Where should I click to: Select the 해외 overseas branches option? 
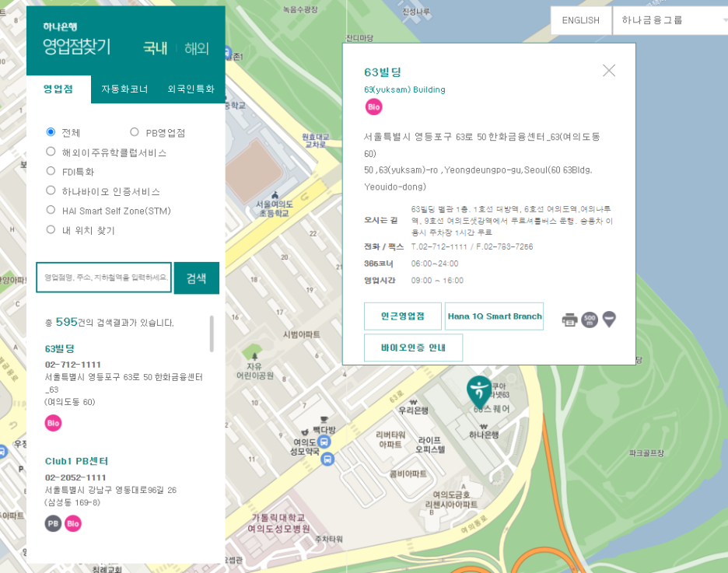[x=197, y=48]
